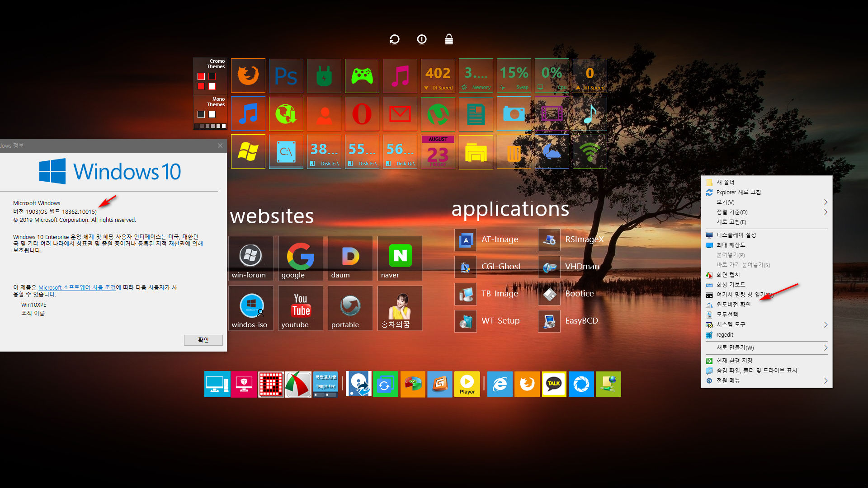Viewport: 868px width, 488px height.
Task: Open the red mail envelope tile
Action: [400, 113]
